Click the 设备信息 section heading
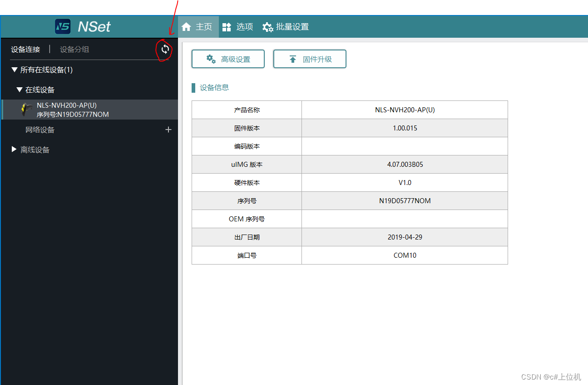 click(x=214, y=88)
